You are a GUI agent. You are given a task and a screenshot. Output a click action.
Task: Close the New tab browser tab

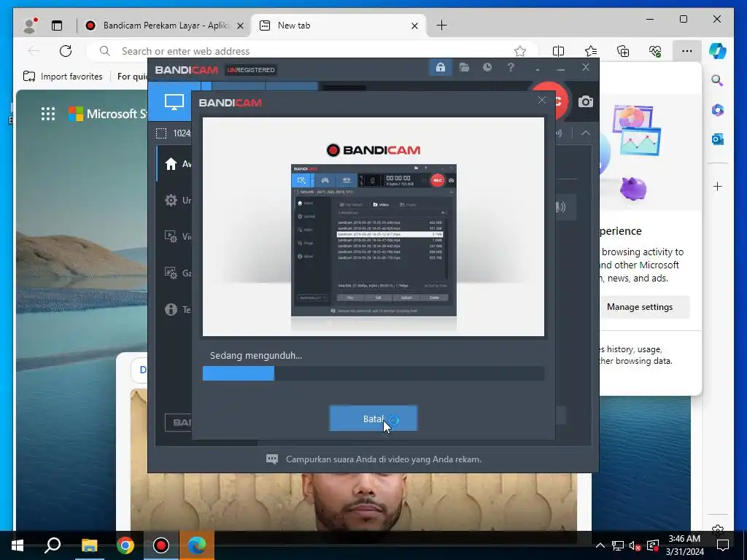pos(414,26)
